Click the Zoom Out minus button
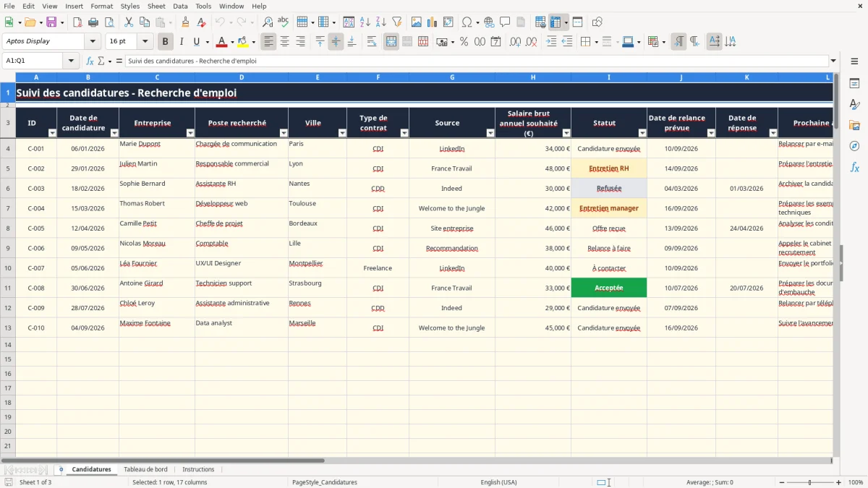This screenshot has width=868, height=488. (781, 482)
